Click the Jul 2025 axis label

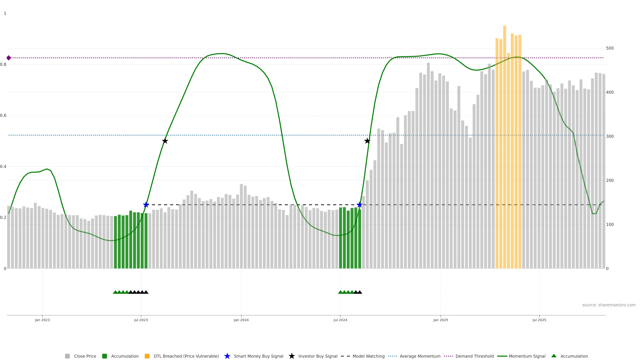pos(539,320)
